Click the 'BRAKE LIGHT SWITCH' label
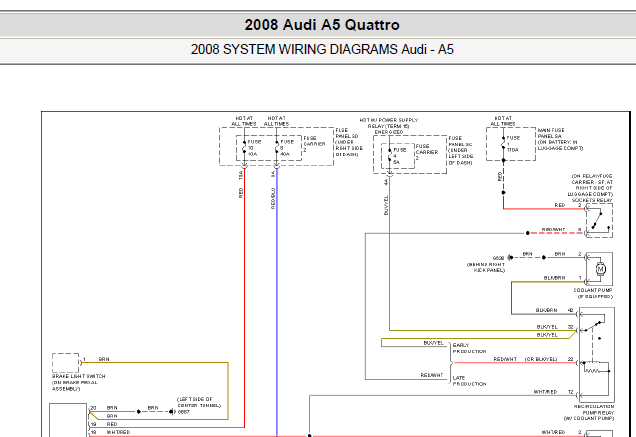The width and height of the screenshot is (636, 437). [79, 376]
